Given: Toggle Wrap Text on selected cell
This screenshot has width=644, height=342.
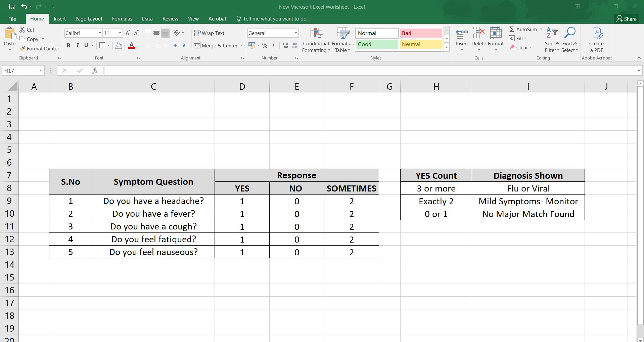Looking at the screenshot, I should click(209, 33).
